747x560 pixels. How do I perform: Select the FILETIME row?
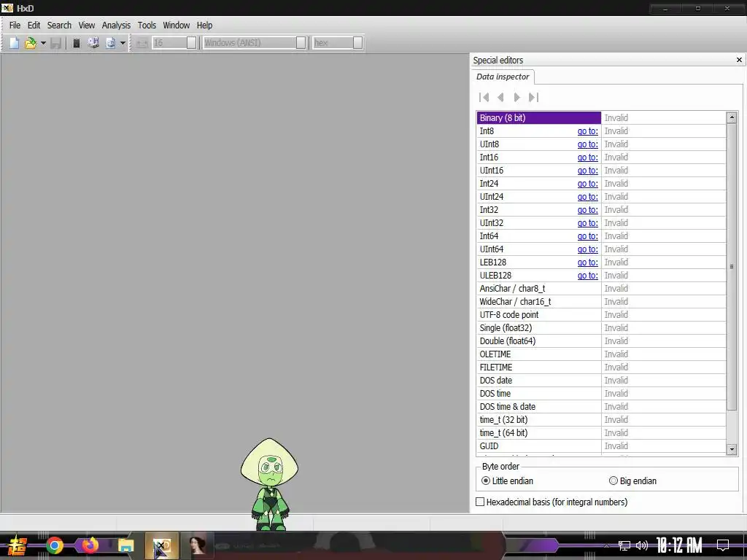pyautogui.click(x=601, y=367)
